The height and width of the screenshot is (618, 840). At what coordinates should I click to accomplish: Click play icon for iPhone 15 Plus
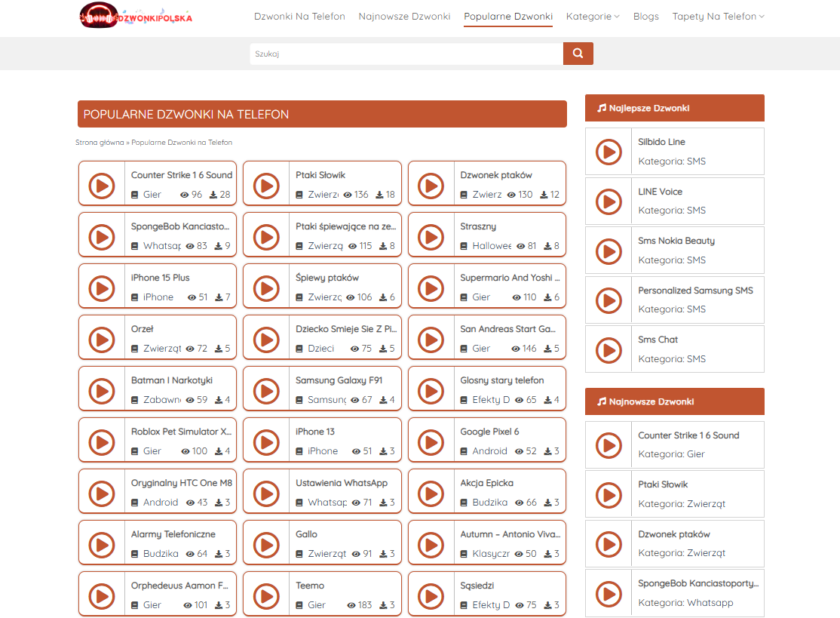point(101,287)
